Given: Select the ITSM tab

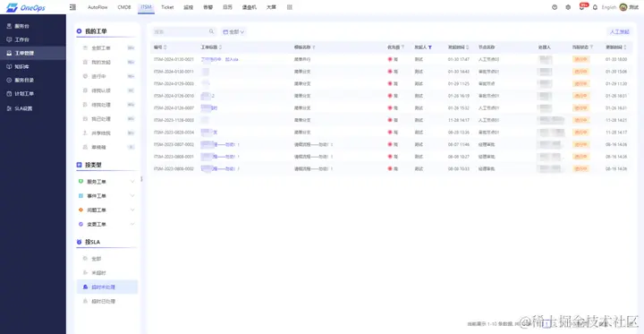Looking at the screenshot, I should click(x=146, y=7).
